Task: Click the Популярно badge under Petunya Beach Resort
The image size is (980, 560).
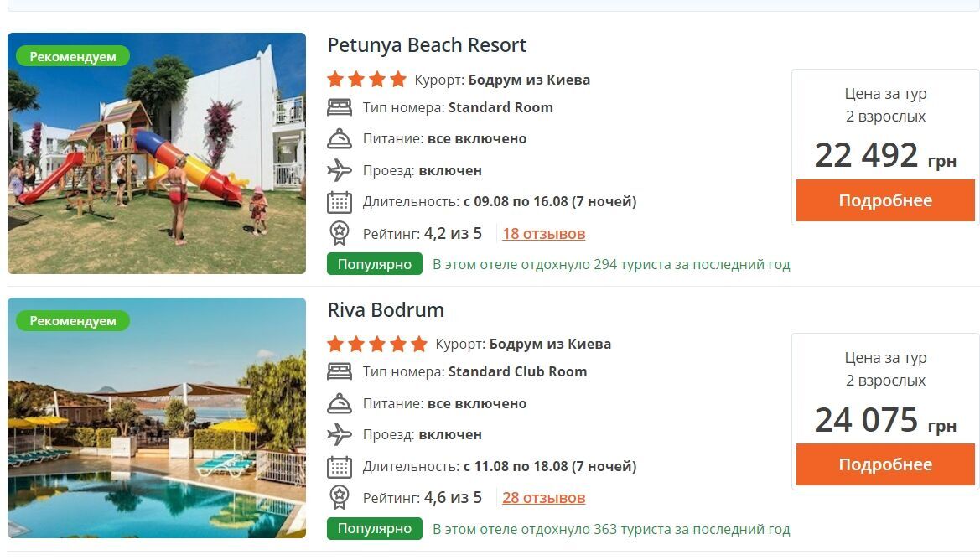Action: [375, 265]
